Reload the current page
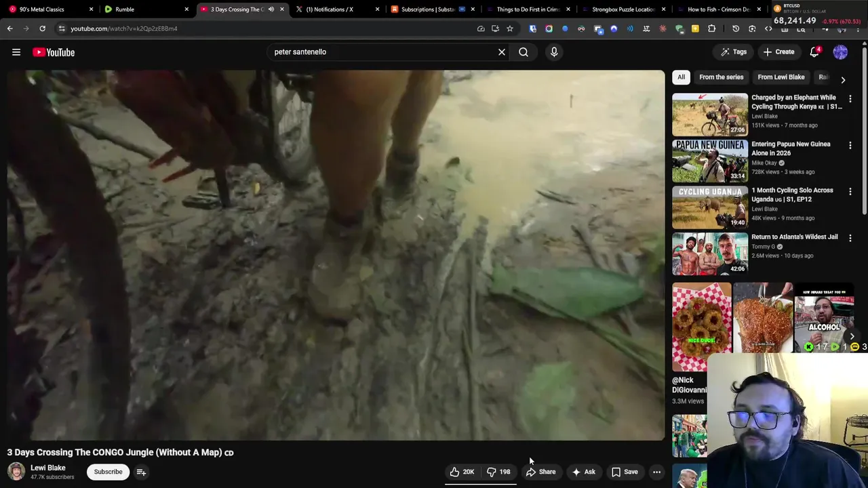Image resolution: width=868 pixels, height=488 pixels. tap(42, 28)
